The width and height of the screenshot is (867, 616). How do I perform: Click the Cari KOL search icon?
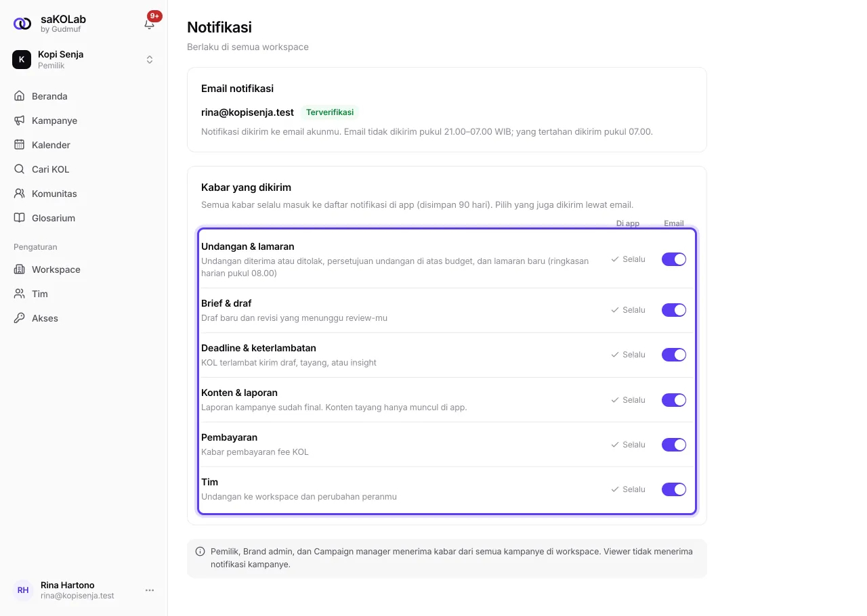[19, 169]
